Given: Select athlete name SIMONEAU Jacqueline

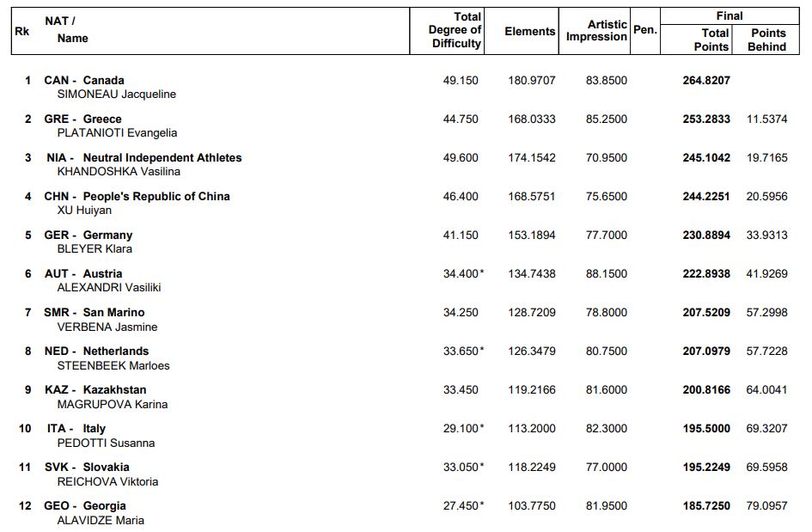Looking at the screenshot, I should point(116,94).
